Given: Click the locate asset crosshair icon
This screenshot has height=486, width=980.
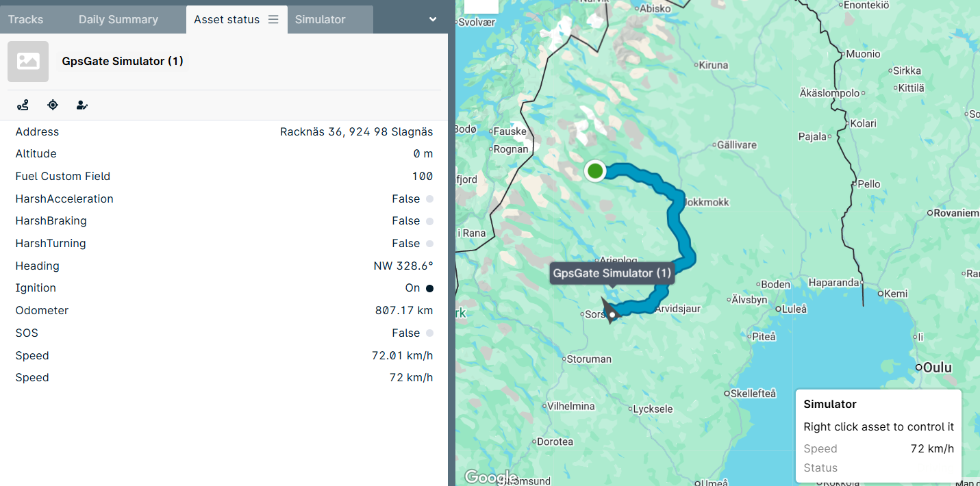Looking at the screenshot, I should [53, 105].
